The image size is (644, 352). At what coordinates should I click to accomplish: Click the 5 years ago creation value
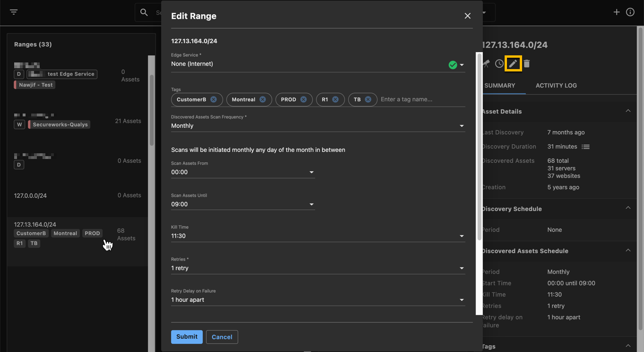(x=563, y=187)
